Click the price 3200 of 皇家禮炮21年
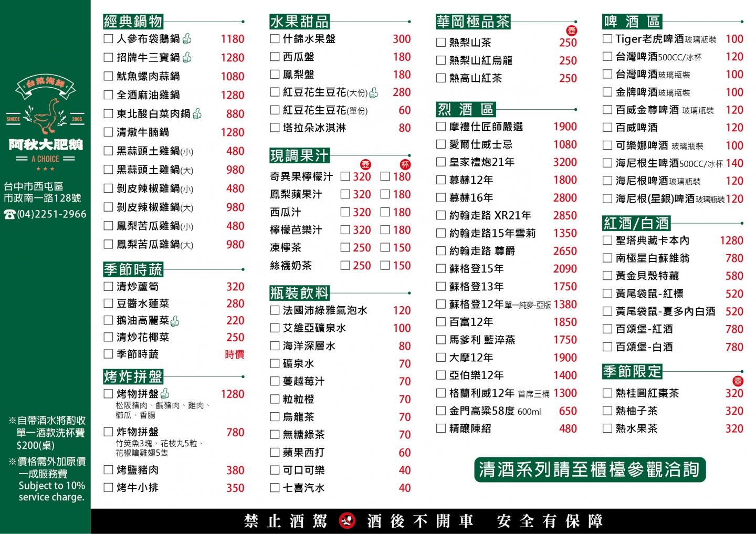Image resolution: width=756 pixels, height=534 pixels. [x=565, y=162]
